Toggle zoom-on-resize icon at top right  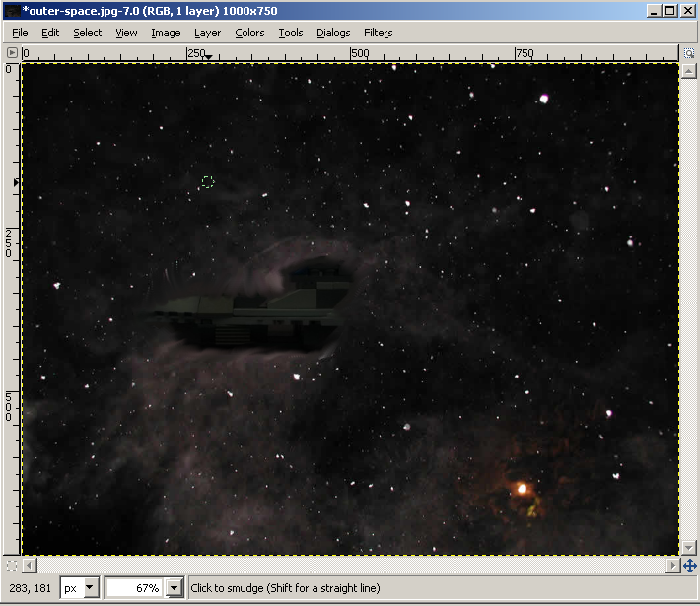689,53
